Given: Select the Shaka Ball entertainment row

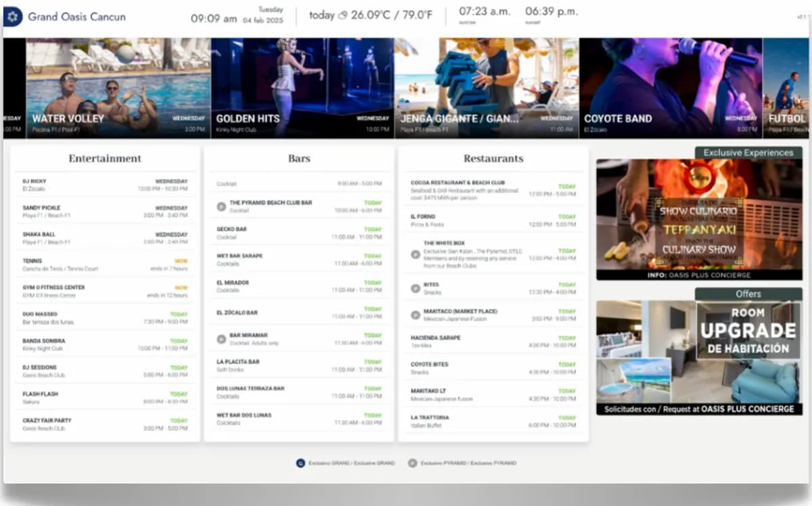Looking at the screenshot, I should pos(105,238).
